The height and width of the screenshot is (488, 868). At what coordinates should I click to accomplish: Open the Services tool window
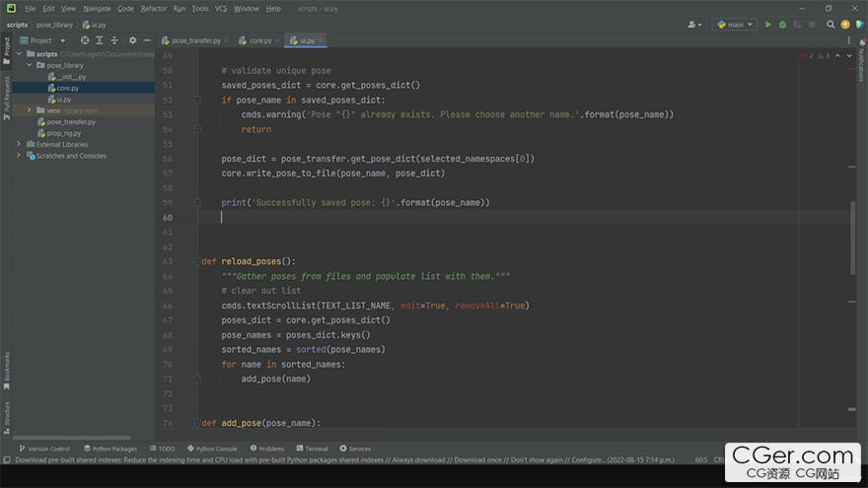click(x=355, y=449)
